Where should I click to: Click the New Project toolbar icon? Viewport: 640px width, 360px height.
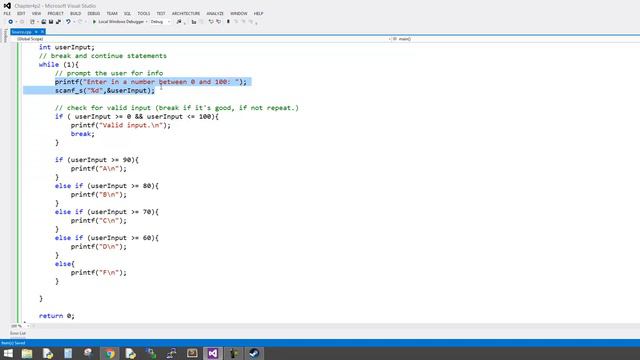point(32,22)
